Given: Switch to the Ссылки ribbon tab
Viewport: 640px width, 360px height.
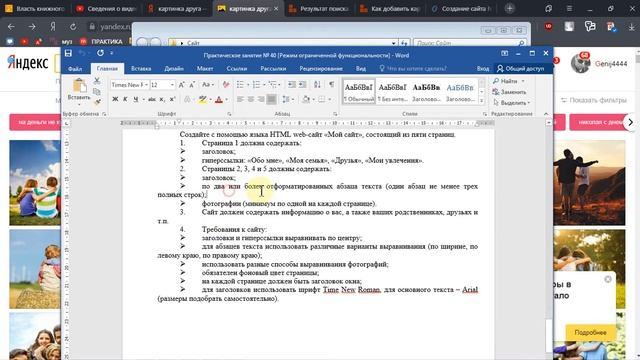Looking at the screenshot, I should pyautogui.click(x=237, y=69).
